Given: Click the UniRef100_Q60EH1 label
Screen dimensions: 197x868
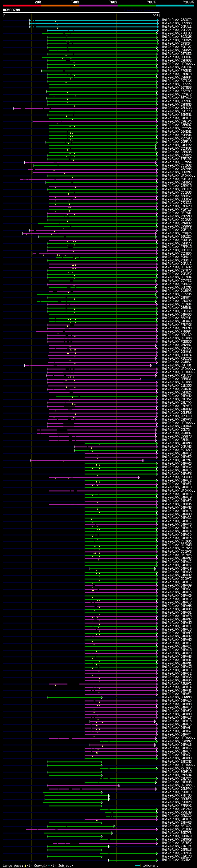Looking at the screenshot, I should [177, 131].
